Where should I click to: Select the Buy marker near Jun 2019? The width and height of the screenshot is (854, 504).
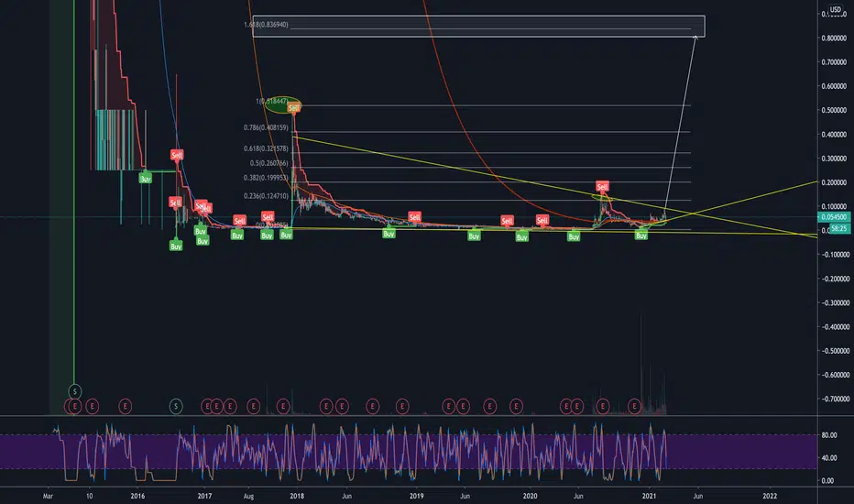pos(474,236)
